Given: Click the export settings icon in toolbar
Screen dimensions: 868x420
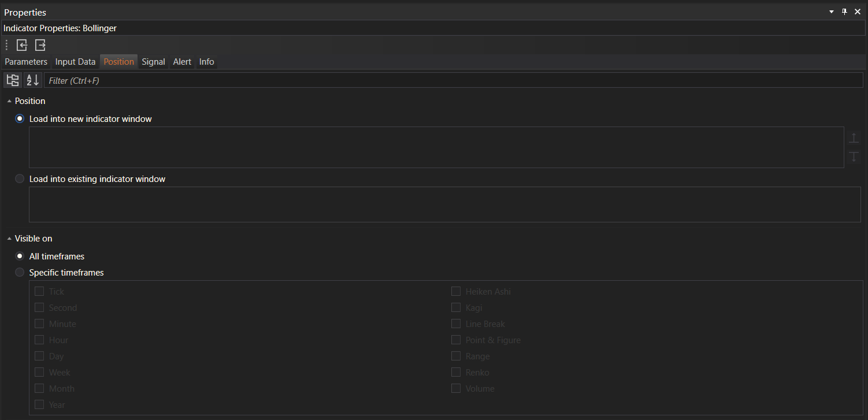Looking at the screenshot, I should (x=40, y=45).
